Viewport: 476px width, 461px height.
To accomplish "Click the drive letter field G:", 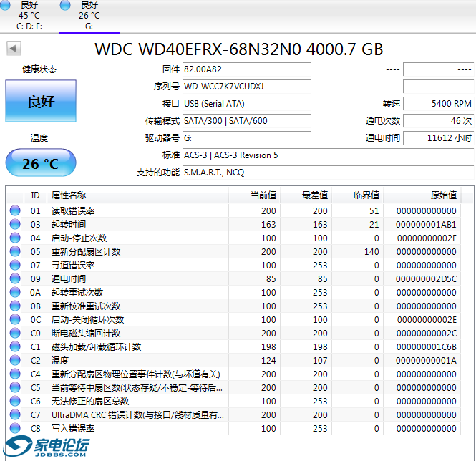I will (x=246, y=138).
